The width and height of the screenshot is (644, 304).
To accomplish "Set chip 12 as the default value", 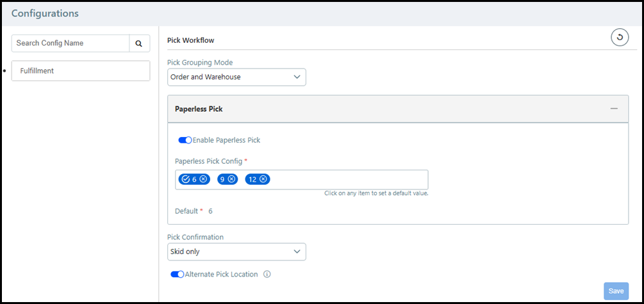I will [252, 179].
